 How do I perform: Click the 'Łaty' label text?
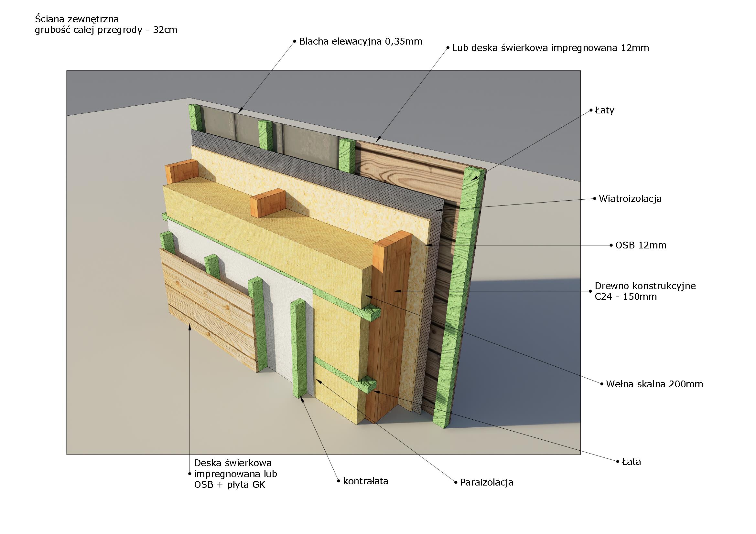coord(605,110)
